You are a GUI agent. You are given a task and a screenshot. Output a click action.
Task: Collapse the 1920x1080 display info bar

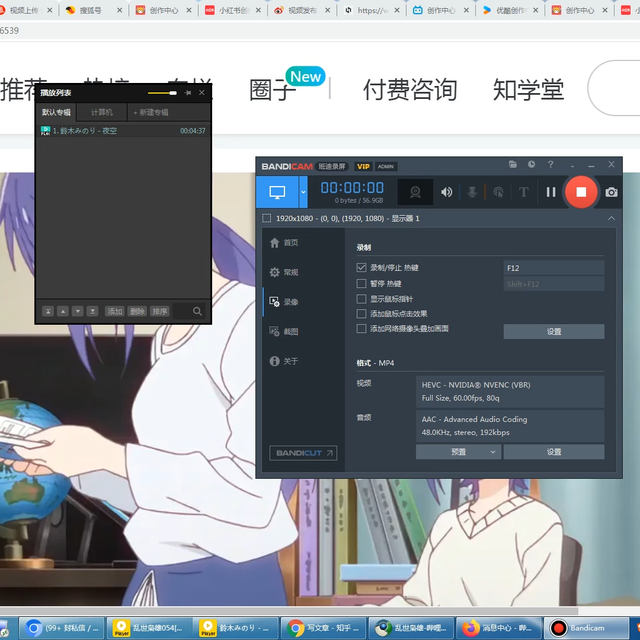click(x=610, y=218)
